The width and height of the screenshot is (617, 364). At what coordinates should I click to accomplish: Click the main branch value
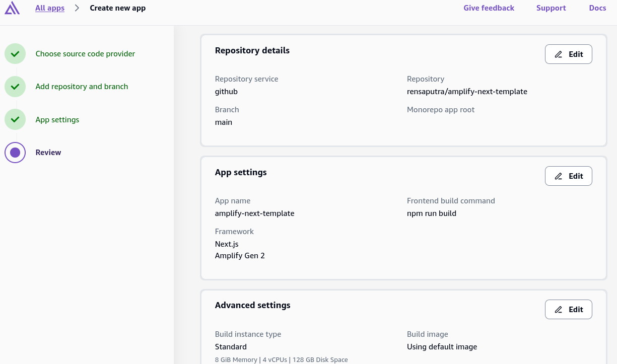click(224, 122)
